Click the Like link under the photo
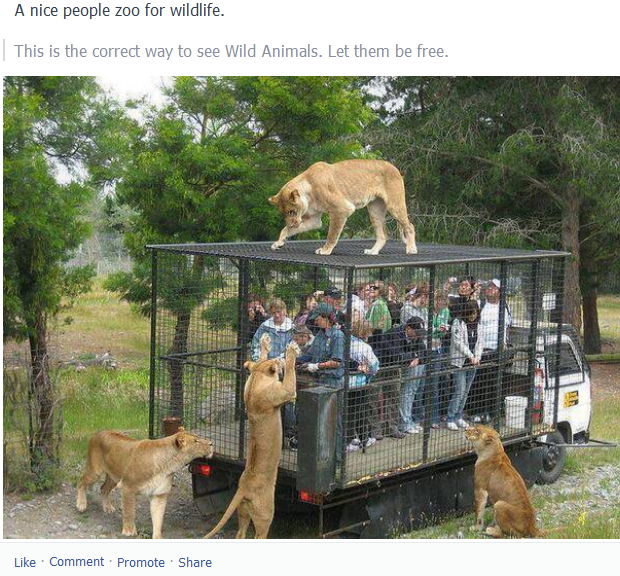Screen dimensions: 620x576 click(x=25, y=562)
